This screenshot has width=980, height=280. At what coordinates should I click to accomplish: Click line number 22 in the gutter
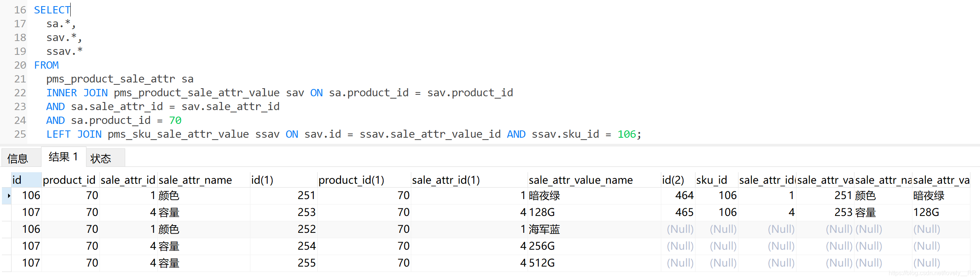click(x=20, y=93)
